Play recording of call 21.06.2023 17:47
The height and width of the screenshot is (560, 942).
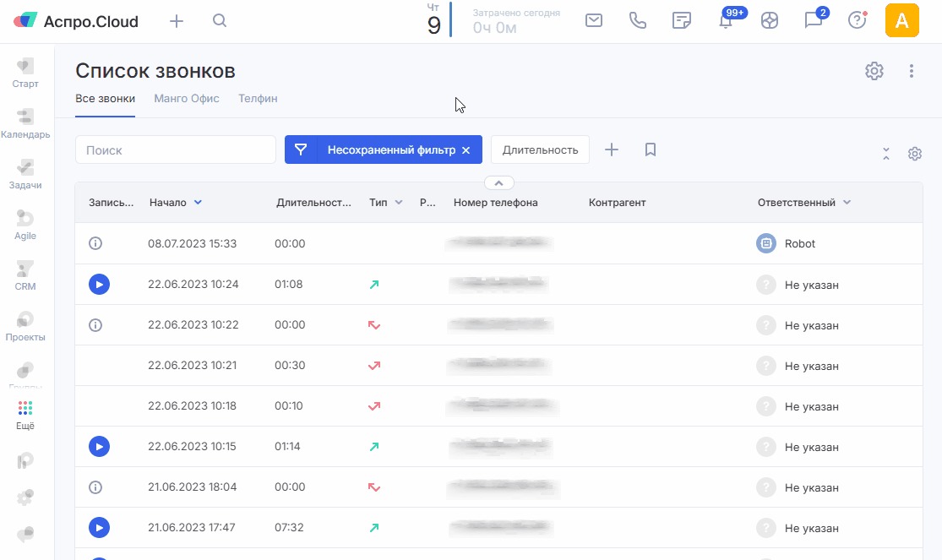[99, 528]
